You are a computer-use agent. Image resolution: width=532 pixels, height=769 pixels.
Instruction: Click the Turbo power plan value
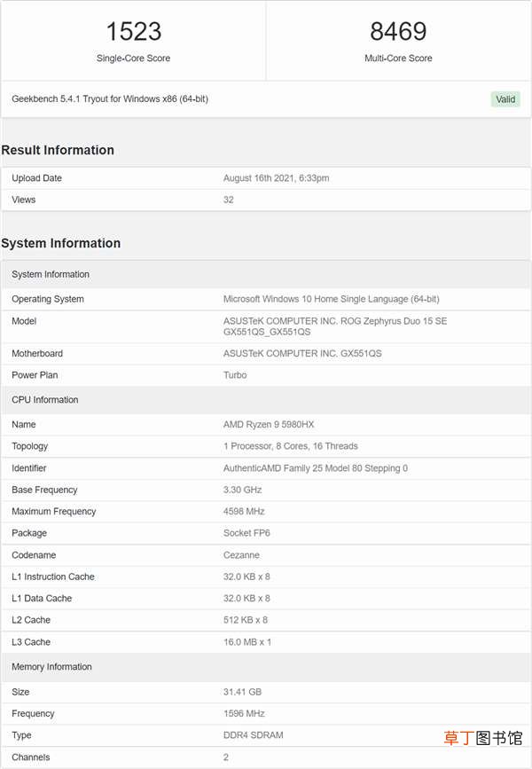point(235,375)
